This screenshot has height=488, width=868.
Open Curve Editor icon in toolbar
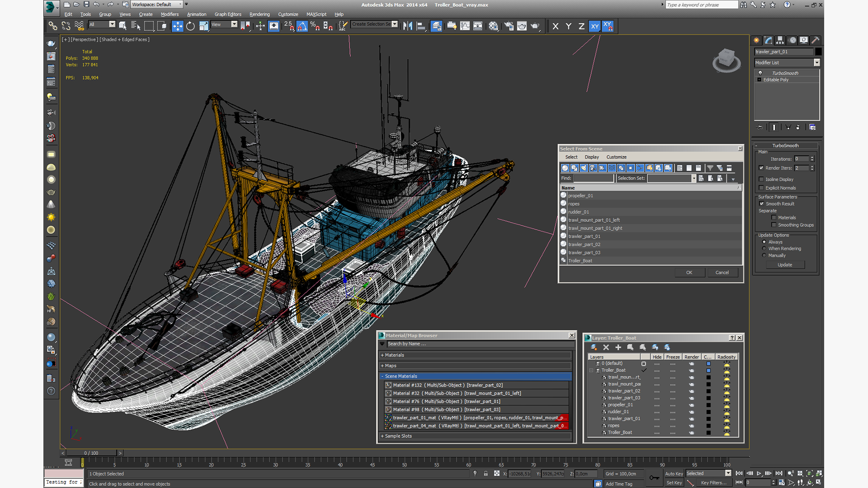click(x=465, y=26)
